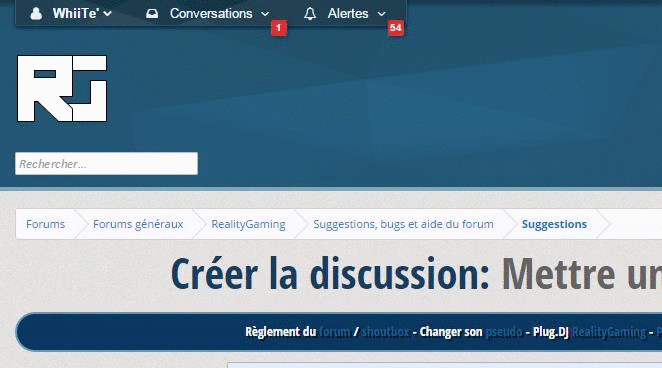Click the red conversations badge showing 1
662x368 pixels.
279,28
